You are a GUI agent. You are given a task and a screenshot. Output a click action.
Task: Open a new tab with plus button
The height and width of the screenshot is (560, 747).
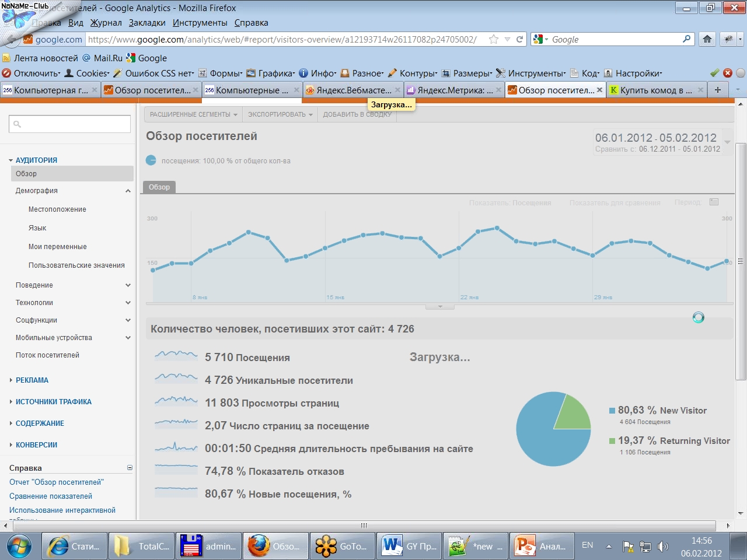pyautogui.click(x=718, y=90)
